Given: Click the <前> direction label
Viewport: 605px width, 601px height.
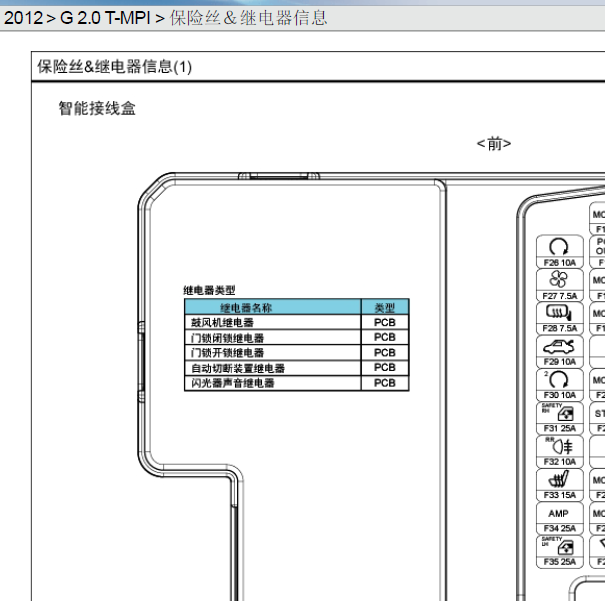Looking at the screenshot, I should [x=494, y=144].
